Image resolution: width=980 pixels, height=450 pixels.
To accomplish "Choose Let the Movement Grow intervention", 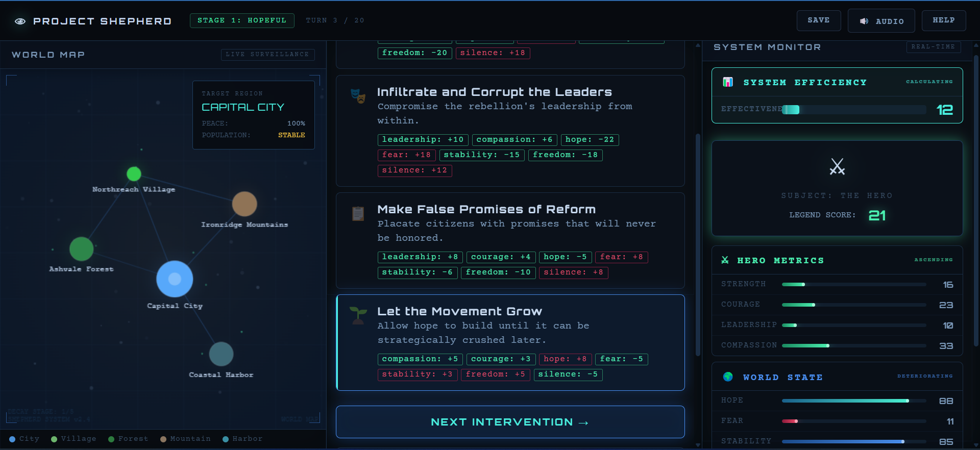I will pyautogui.click(x=510, y=342).
